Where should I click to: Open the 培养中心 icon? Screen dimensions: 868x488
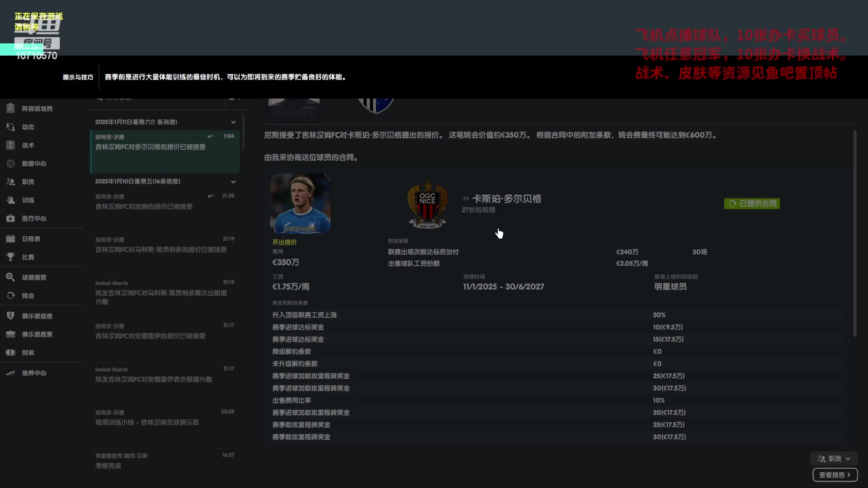10,373
